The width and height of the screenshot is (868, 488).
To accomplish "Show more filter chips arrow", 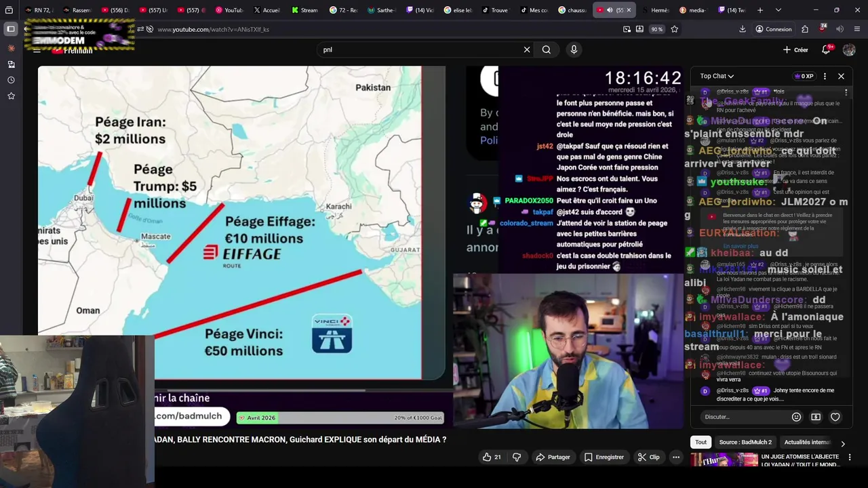I will [x=843, y=443].
